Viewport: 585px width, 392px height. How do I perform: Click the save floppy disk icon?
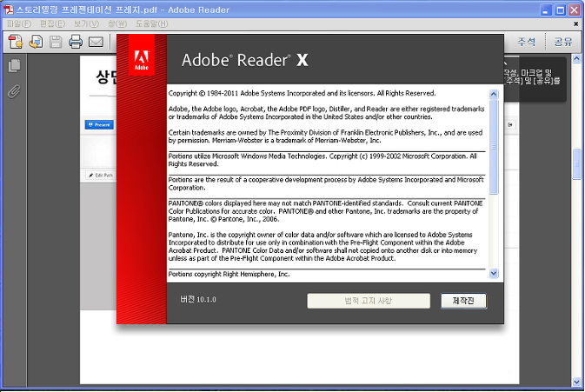pos(56,42)
